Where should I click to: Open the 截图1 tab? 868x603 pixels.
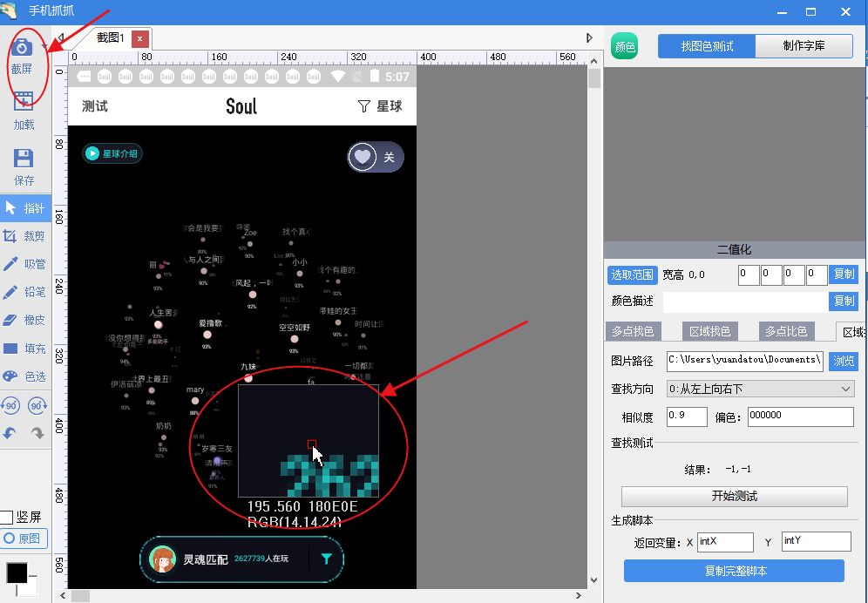[110, 38]
